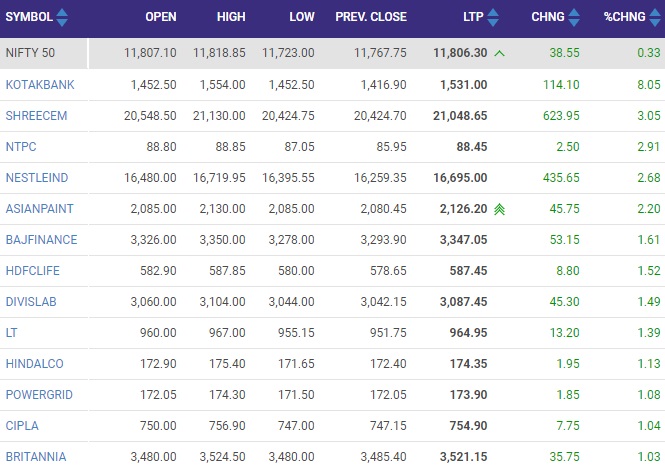
Task: Open the DIVISLAB symbol link
Action: click(31, 302)
